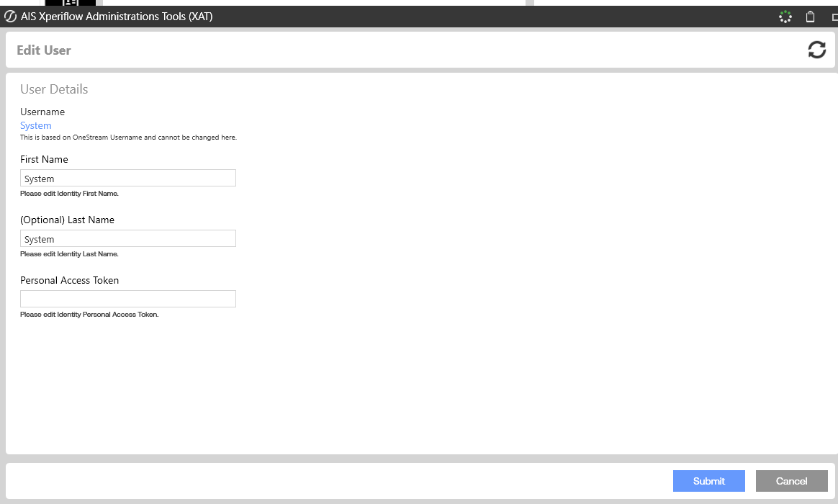Click the AIS Xperiflow Administrations Tools title text
838x504 pixels.
coord(117,17)
